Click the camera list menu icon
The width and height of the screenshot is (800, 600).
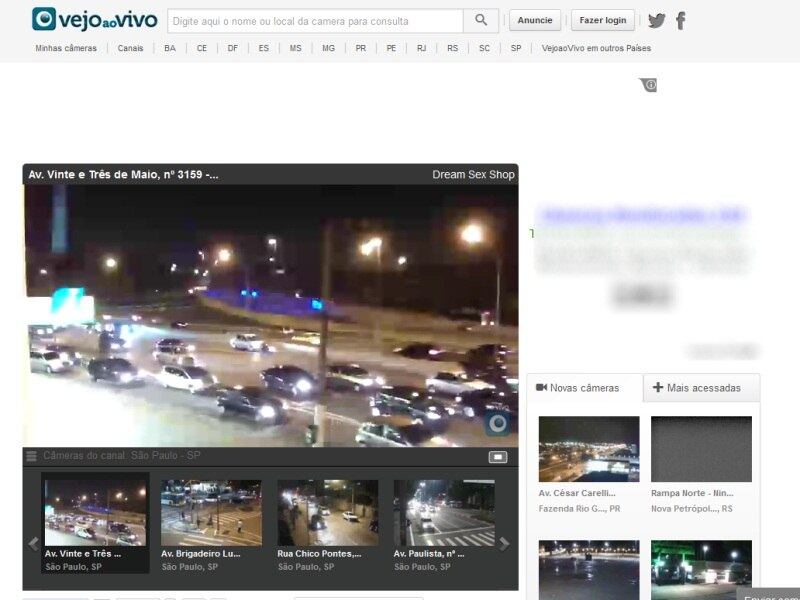tap(32, 456)
